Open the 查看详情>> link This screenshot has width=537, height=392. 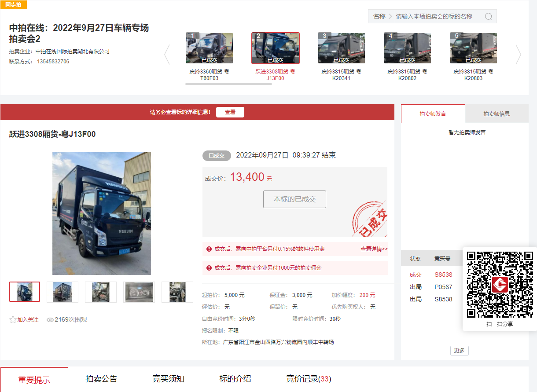point(374,249)
